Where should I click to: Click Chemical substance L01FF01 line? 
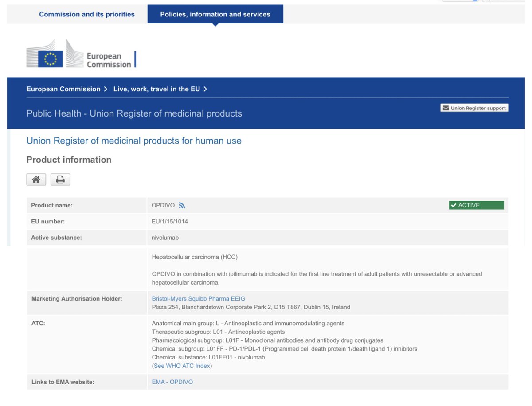[208, 357]
